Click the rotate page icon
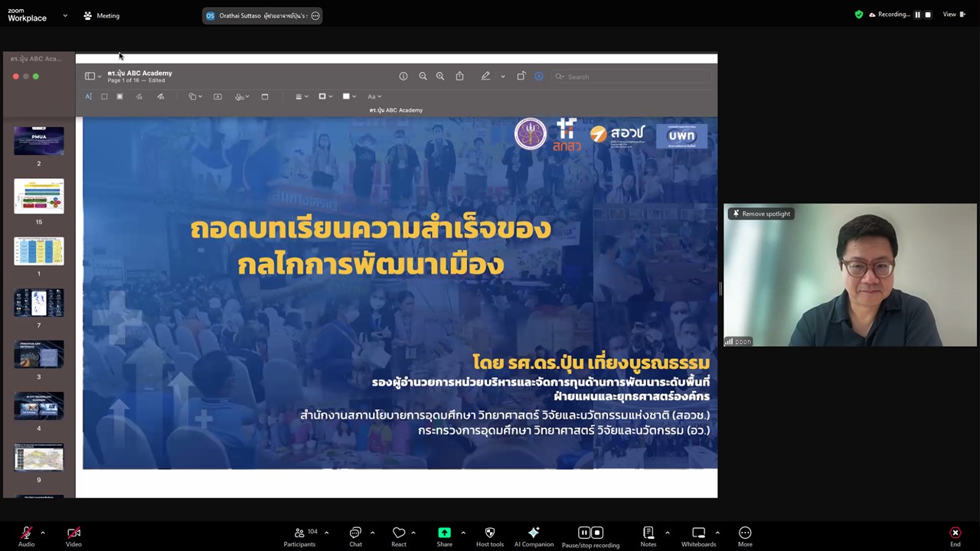980x551 pixels. (x=521, y=77)
